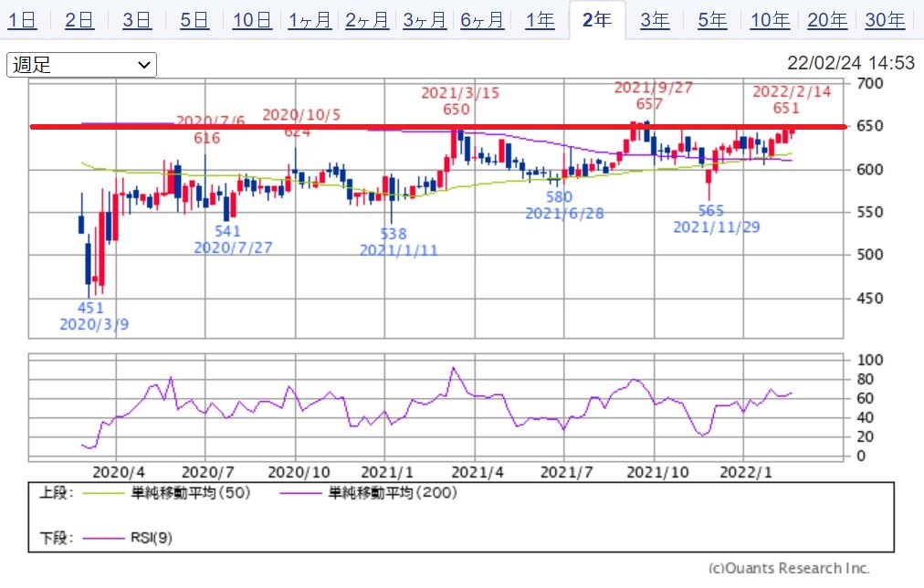This screenshot has width=924, height=588.
Task: Switch chart to 10年 range
Action: point(770,21)
